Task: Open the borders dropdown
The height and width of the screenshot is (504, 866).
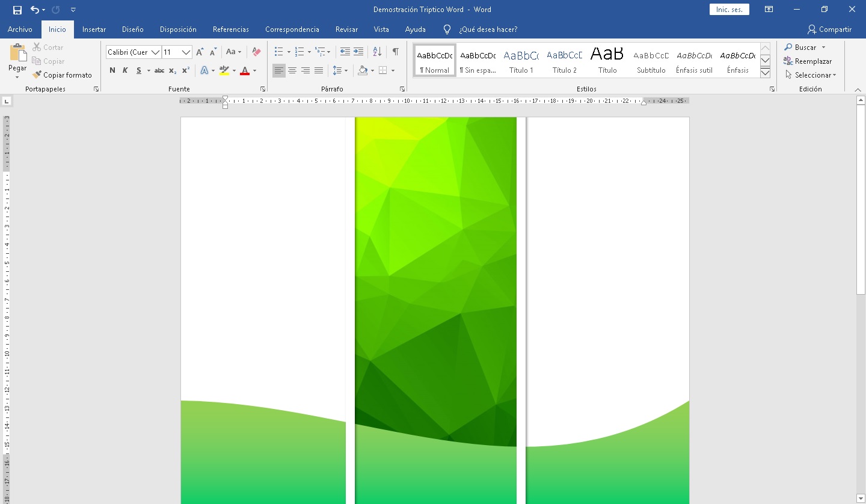Action: (x=393, y=70)
